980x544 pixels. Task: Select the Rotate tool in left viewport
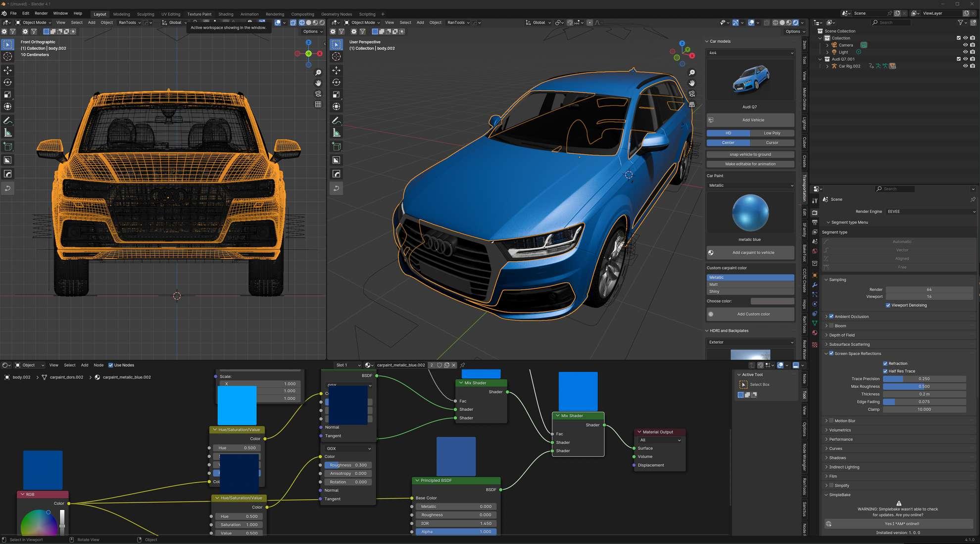click(x=8, y=83)
